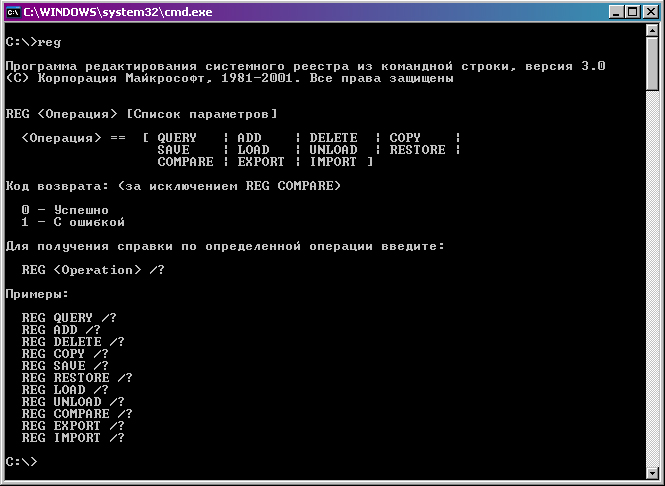Maximize the cmd.exe window
The image size is (665, 486).
pyautogui.click(x=633, y=12)
